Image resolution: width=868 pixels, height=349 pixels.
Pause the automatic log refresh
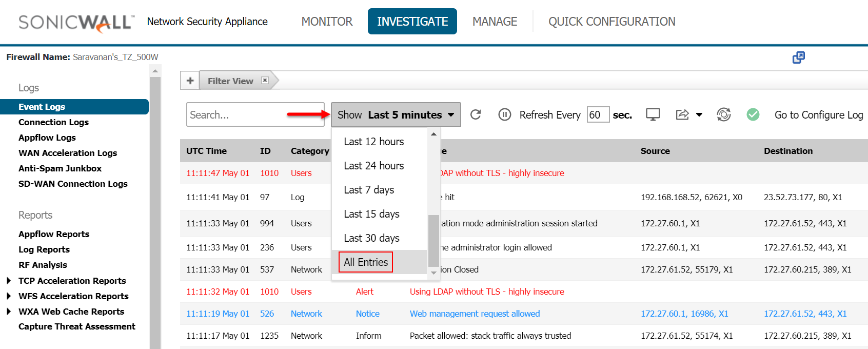pyautogui.click(x=504, y=114)
